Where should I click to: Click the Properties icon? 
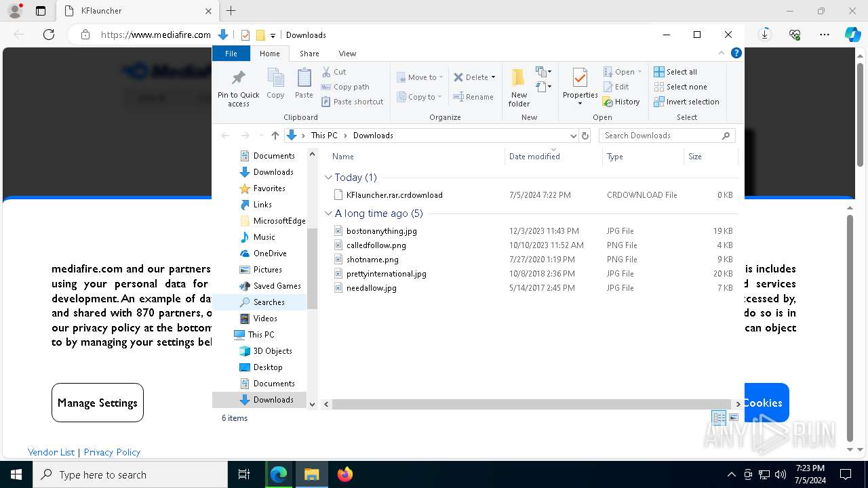(580, 78)
